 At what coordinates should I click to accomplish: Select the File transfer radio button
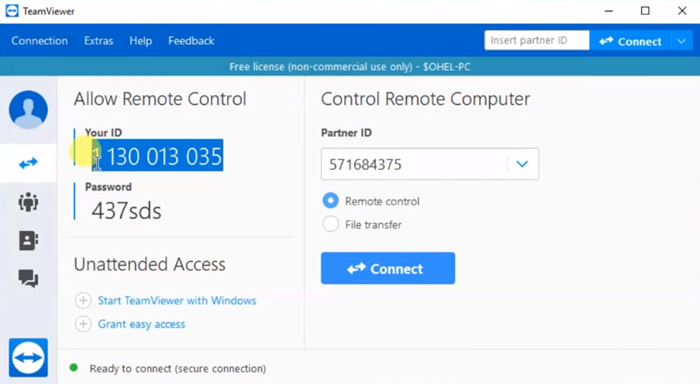330,224
